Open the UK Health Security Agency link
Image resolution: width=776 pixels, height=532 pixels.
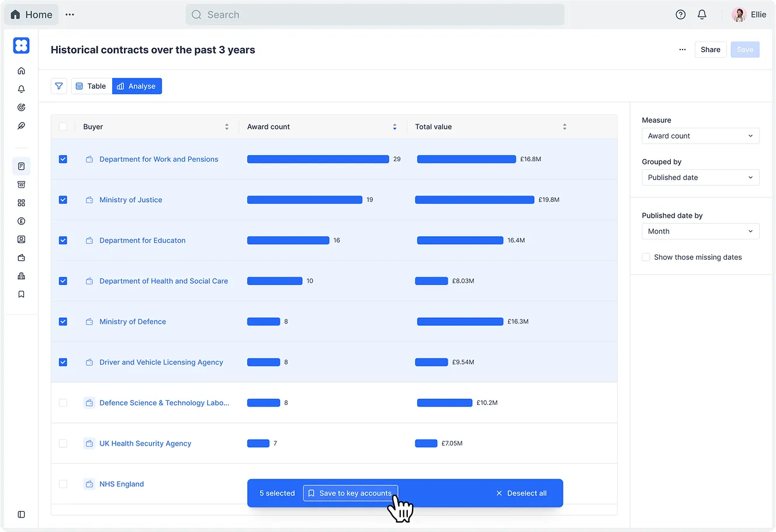pyautogui.click(x=145, y=443)
